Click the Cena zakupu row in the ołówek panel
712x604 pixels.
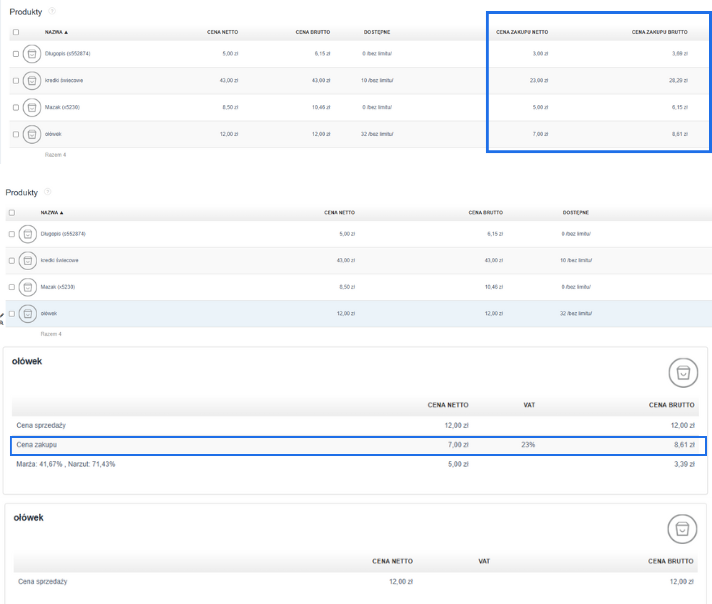click(x=38, y=444)
